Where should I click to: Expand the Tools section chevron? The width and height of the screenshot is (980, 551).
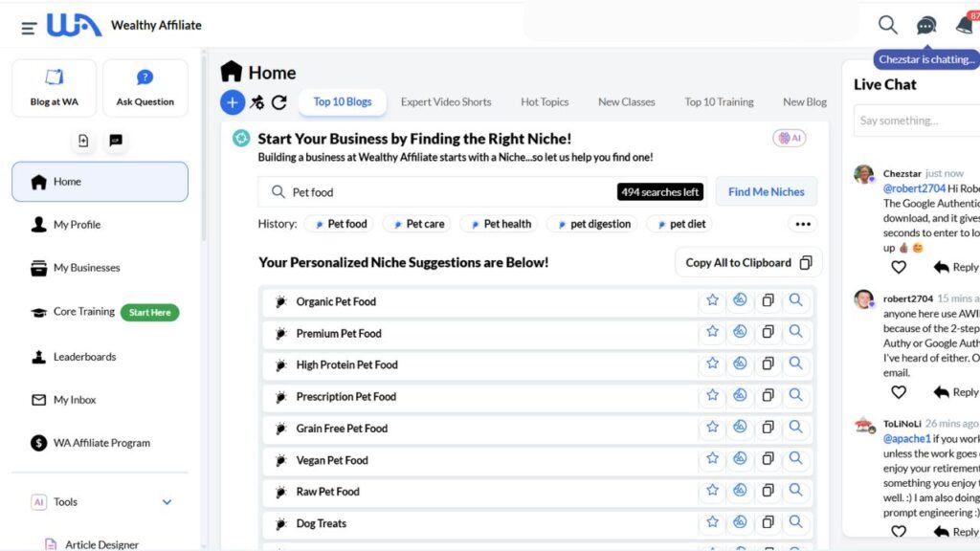[x=167, y=501]
